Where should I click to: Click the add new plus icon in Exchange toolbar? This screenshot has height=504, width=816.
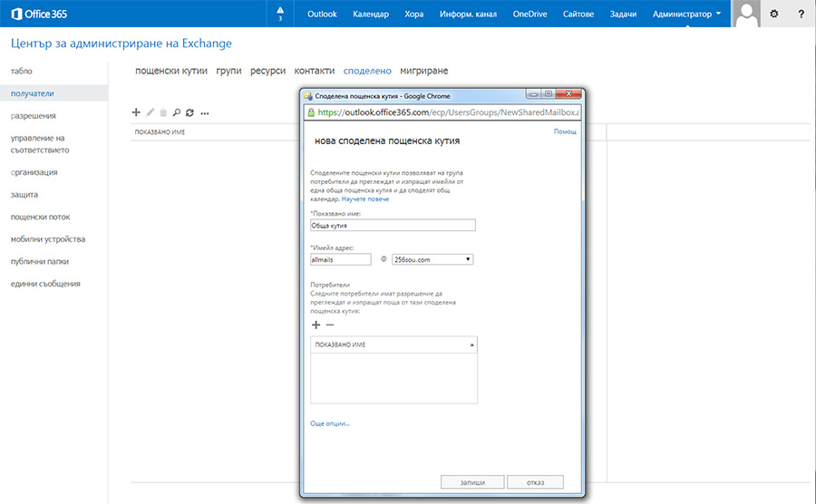pos(136,112)
